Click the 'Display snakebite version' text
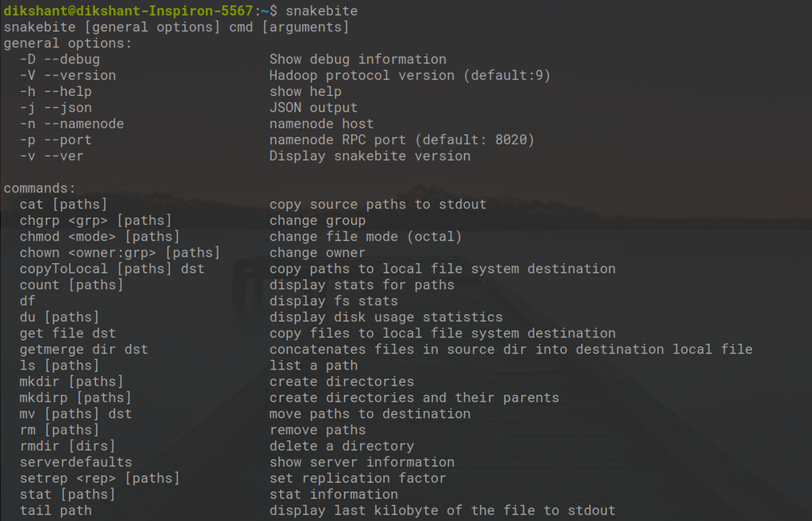This screenshot has width=812, height=521. point(370,156)
